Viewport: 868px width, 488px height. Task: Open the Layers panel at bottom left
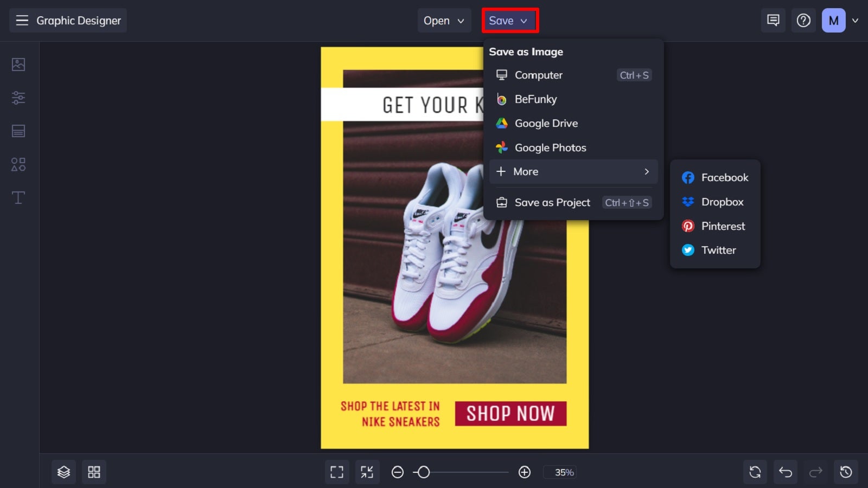tap(63, 472)
